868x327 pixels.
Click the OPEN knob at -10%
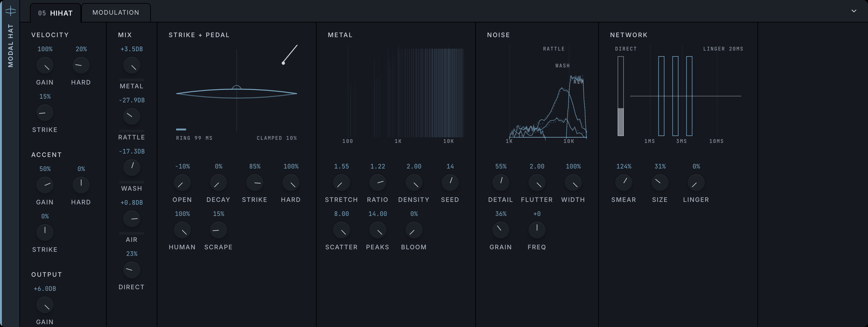tap(182, 183)
